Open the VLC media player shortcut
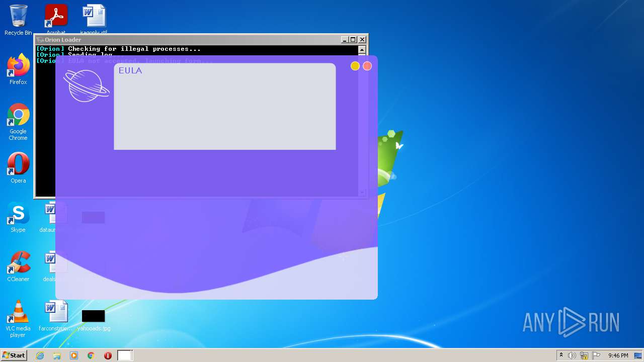Screen dimensions: 644x362 18,319
